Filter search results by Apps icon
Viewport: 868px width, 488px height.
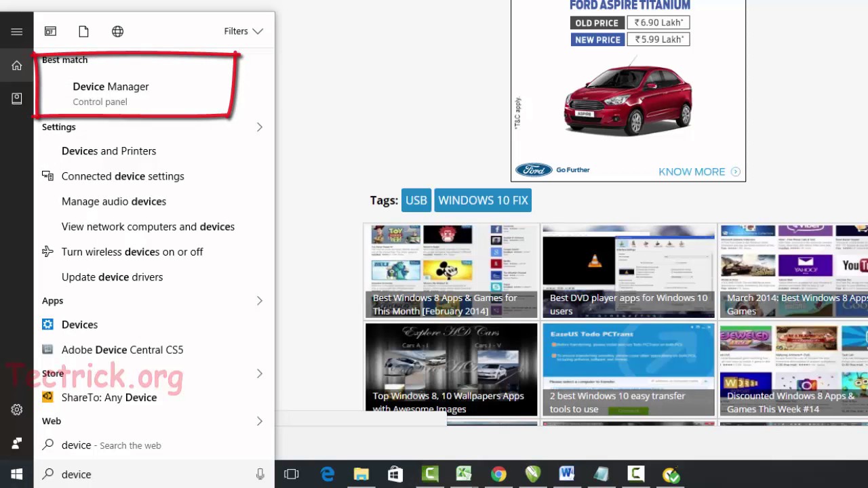pos(50,31)
